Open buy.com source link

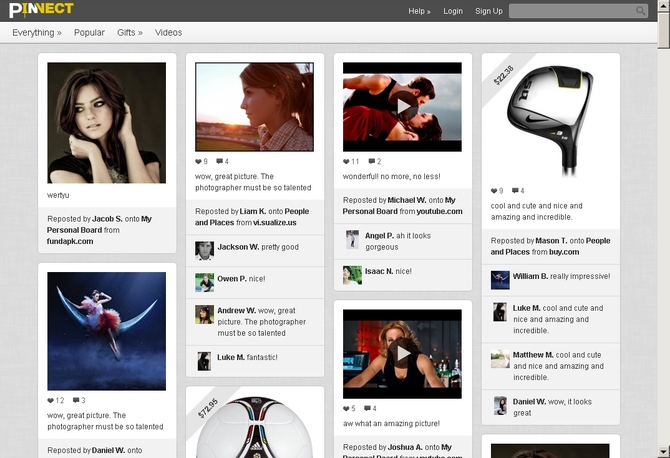point(564,252)
